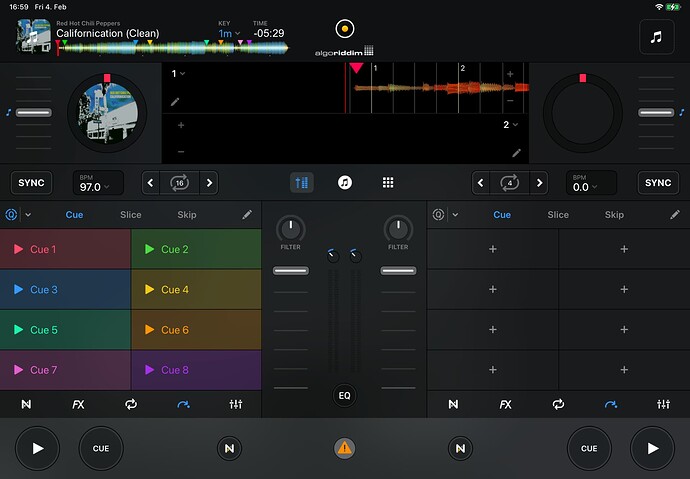
Task: Double right loop length with right arrow
Action: coord(539,183)
